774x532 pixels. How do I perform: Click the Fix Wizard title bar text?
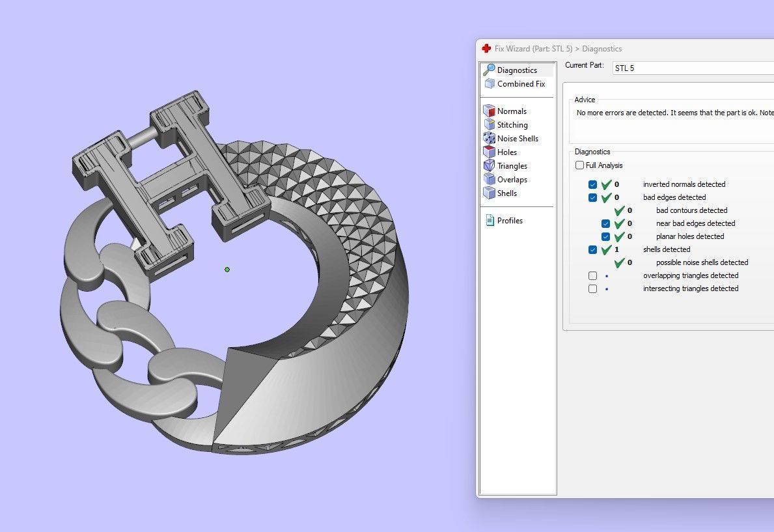pyautogui.click(x=558, y=49)
